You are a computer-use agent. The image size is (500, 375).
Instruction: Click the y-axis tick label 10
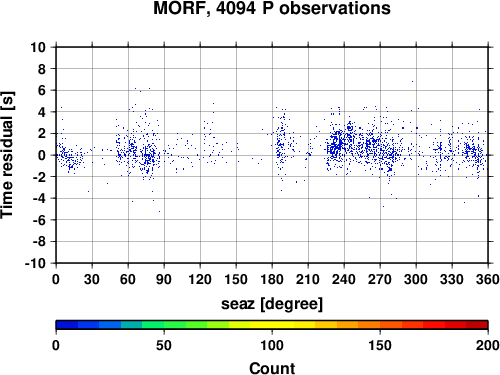pyautogui.click(x=38, y=47)
